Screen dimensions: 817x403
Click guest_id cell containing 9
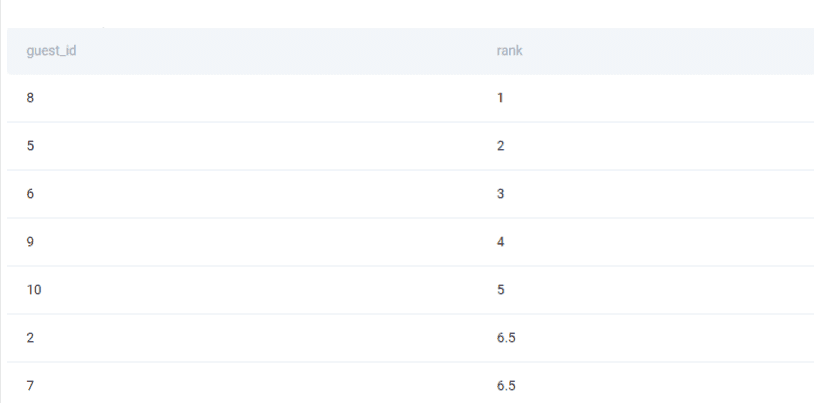coord(31,242)
